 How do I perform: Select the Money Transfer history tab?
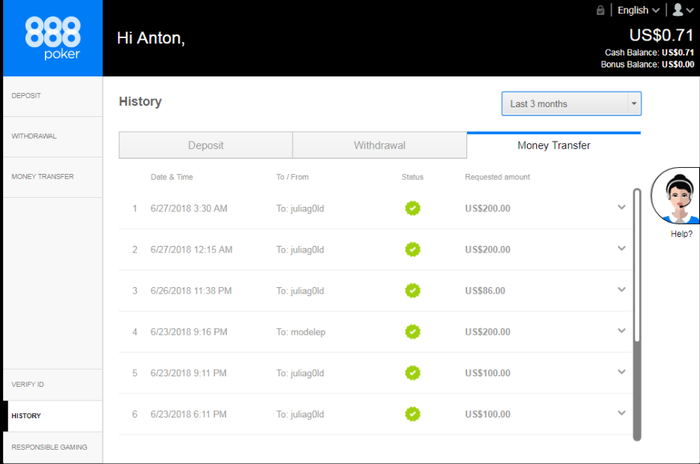(x=553, y=145)
